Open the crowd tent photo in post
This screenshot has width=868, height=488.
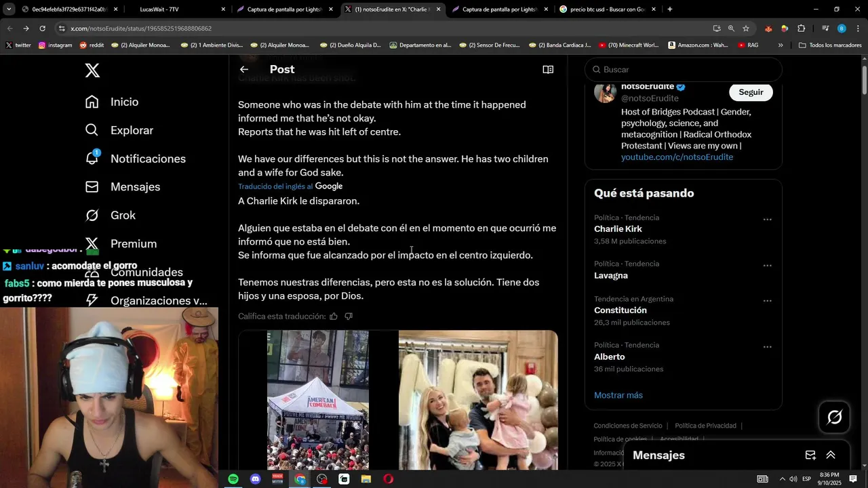317,400
